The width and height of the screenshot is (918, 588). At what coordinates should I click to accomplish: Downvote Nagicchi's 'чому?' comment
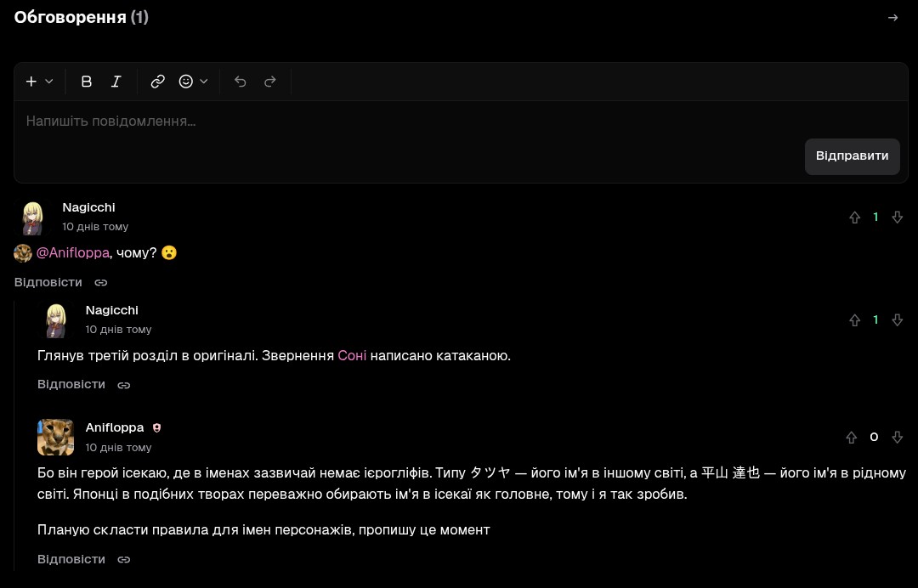[x=897, y=218]
